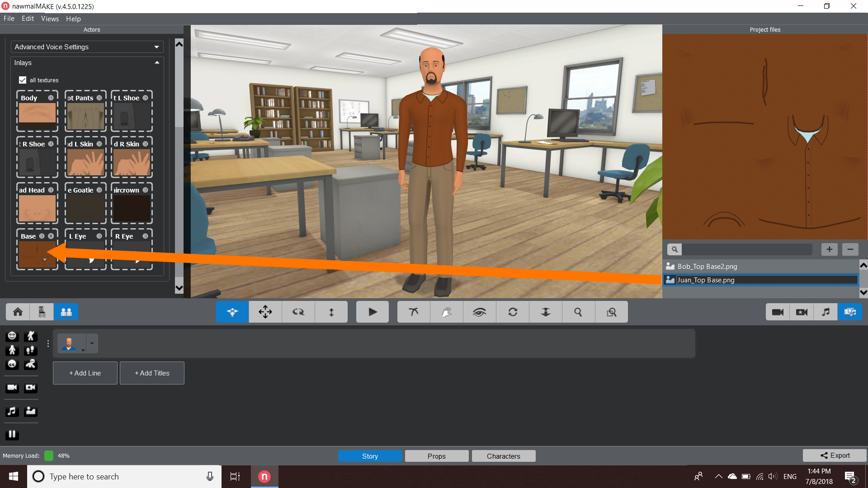Toggle the L Skin inlay round button

tap(99, 144)
